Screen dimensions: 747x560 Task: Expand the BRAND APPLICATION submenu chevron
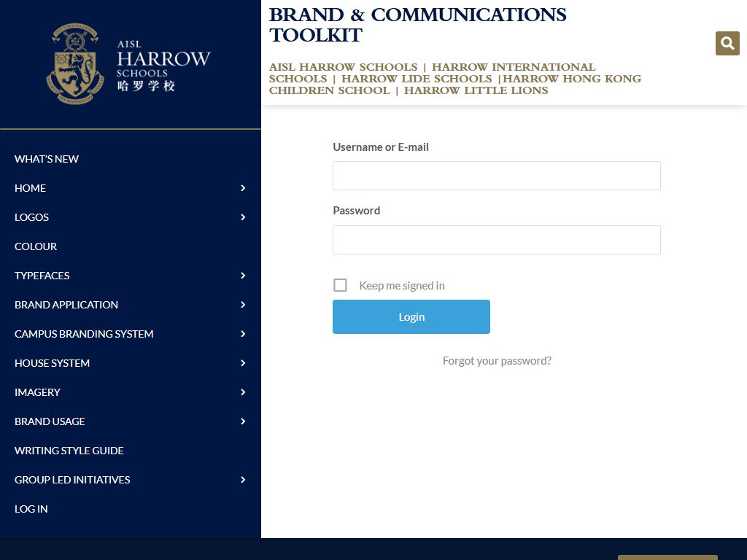point(243,305)
